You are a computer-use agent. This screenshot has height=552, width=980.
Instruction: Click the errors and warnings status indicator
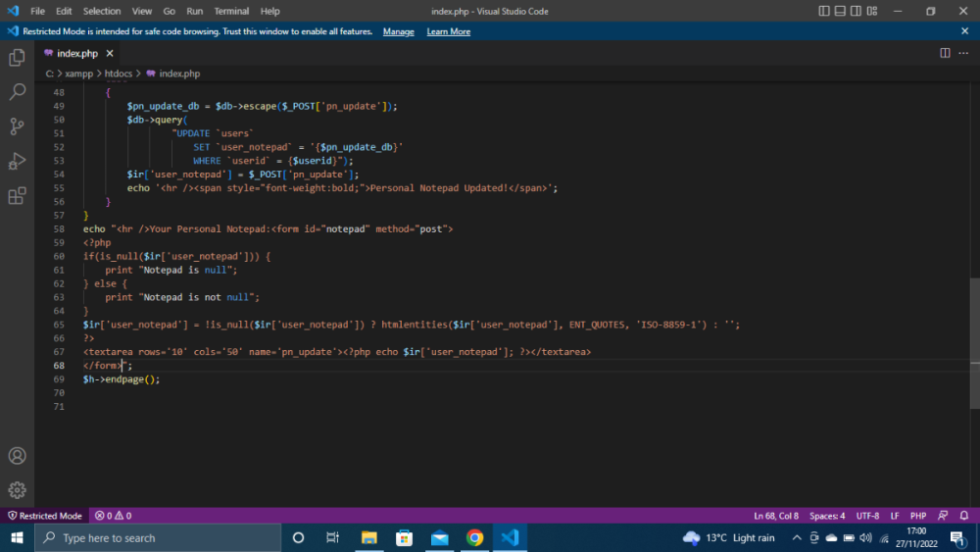[113, 516]
